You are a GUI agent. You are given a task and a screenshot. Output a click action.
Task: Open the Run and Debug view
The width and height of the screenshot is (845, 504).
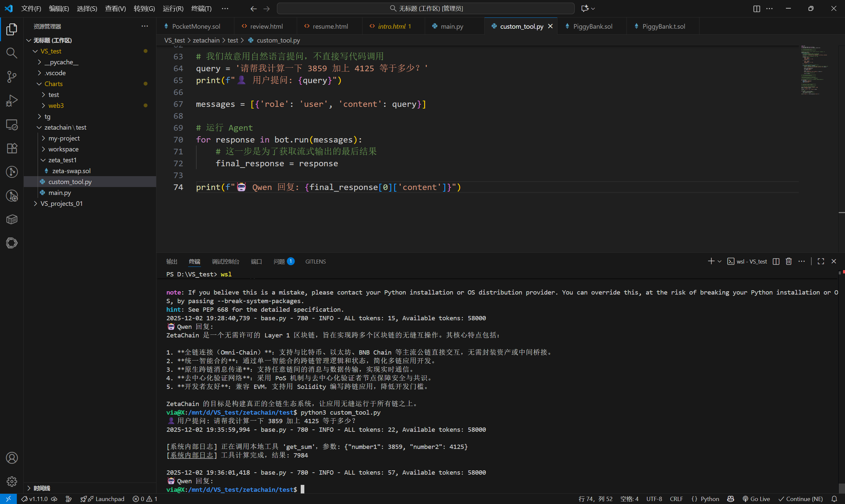[x=12, y=101]
